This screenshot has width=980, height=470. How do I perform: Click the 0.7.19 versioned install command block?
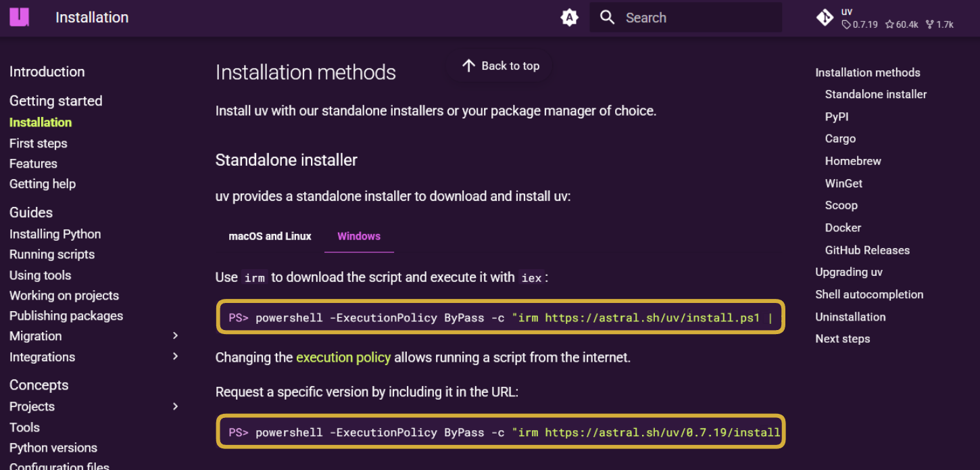click(501, 431)
